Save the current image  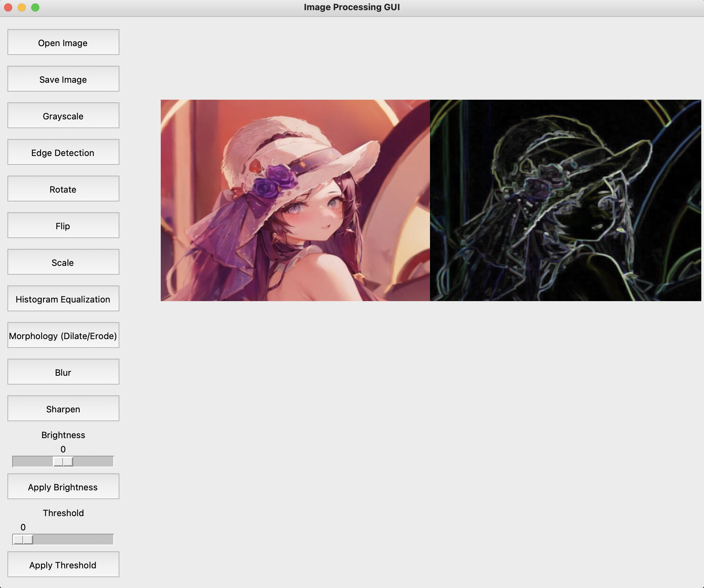click(63, 79)
